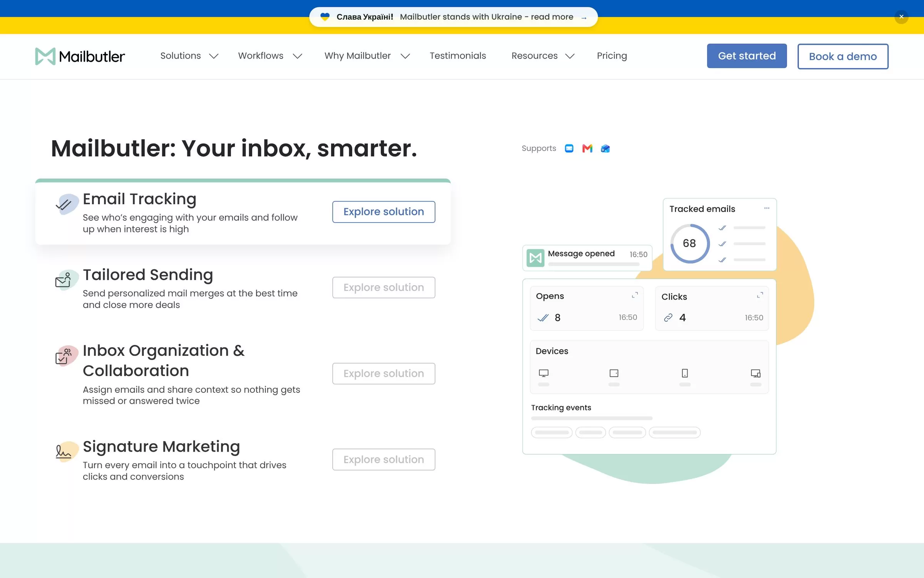Click the Message opened notification card
This screenshot has height=578, width=924.
[x=587, y=258]
